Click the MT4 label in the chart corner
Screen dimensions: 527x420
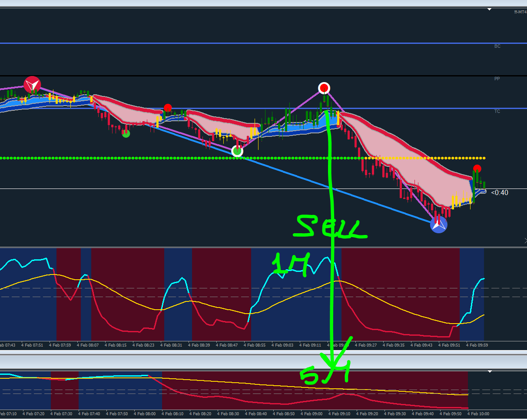tap(520, 12)
